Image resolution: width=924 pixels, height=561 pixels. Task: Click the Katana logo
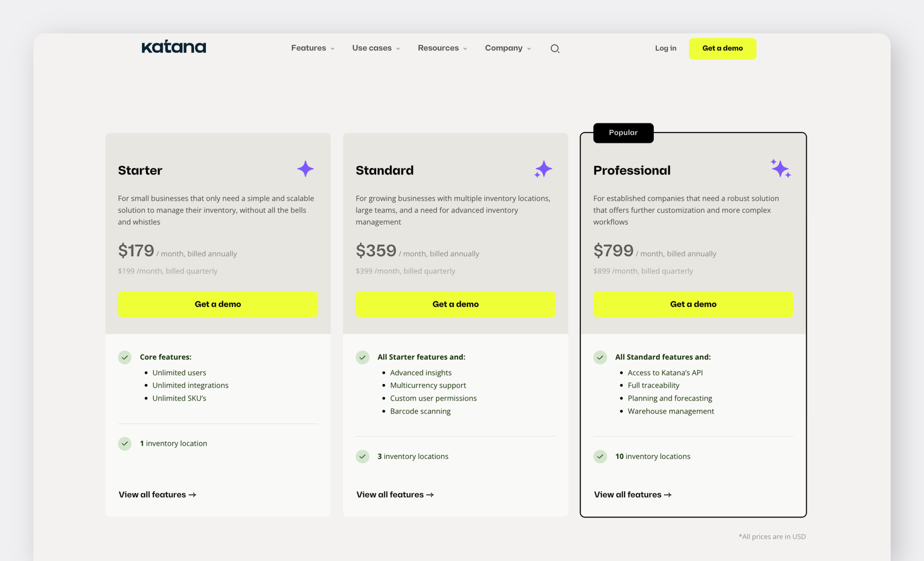point(173,47)
